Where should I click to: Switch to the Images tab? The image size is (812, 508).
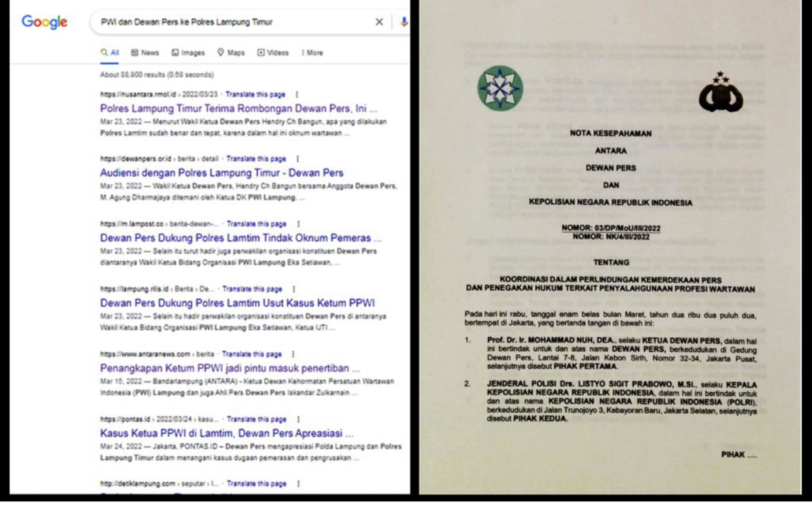(x=188, y=52)
